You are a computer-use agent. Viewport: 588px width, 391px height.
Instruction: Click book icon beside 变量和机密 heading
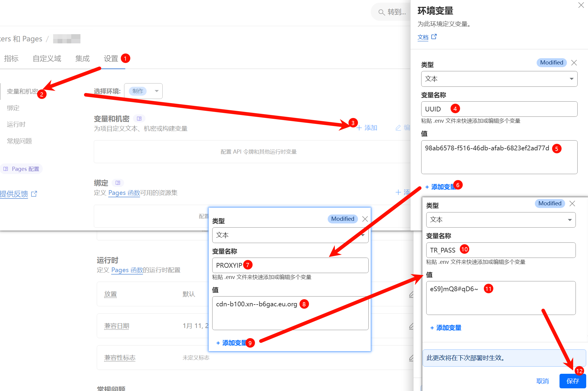[x=139, y=119]
